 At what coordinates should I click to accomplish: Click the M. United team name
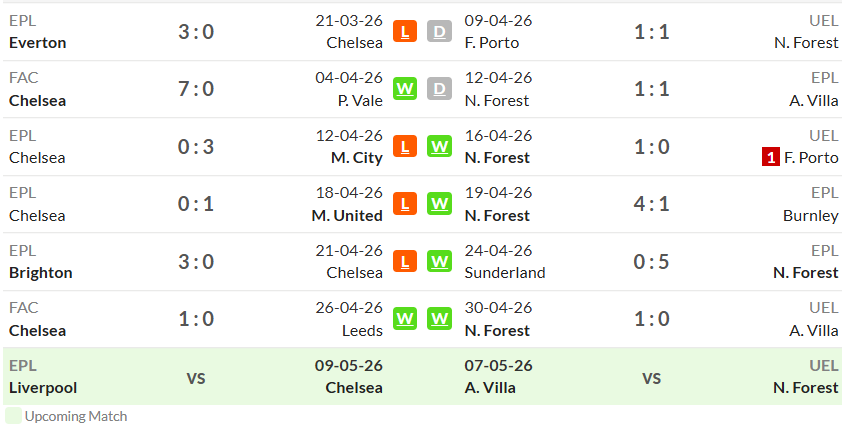coord(347,215)
